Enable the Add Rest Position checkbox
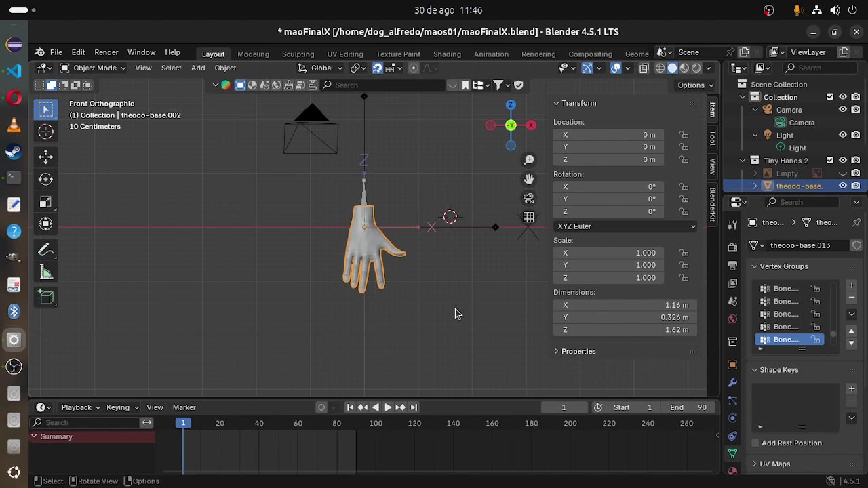 click(755, 443)
